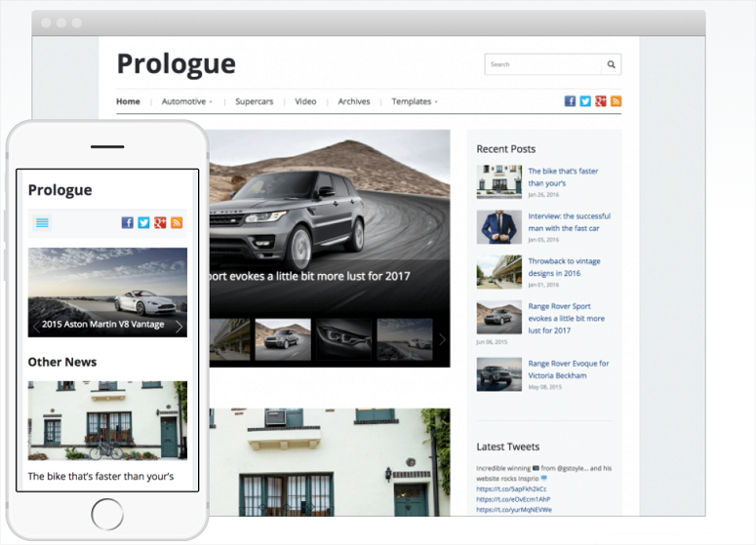Click the 'Other News' heading on phone
756x545 pixels.
click(x=62, y=362)
